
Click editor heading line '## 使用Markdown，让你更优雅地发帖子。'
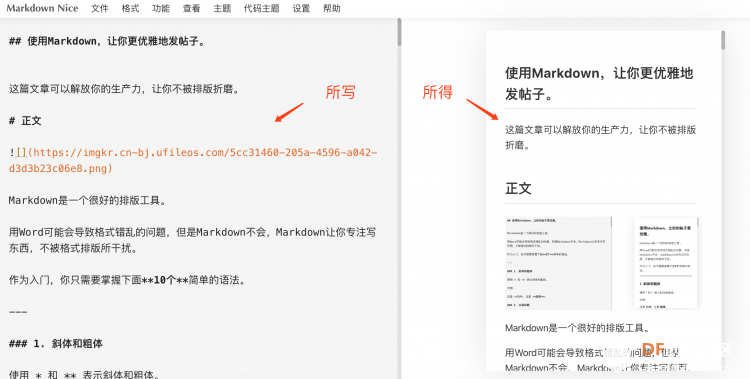click(107, 41)
